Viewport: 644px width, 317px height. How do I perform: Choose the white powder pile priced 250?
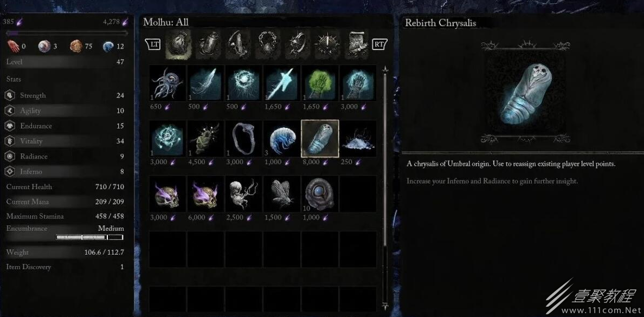click(358, 138)
